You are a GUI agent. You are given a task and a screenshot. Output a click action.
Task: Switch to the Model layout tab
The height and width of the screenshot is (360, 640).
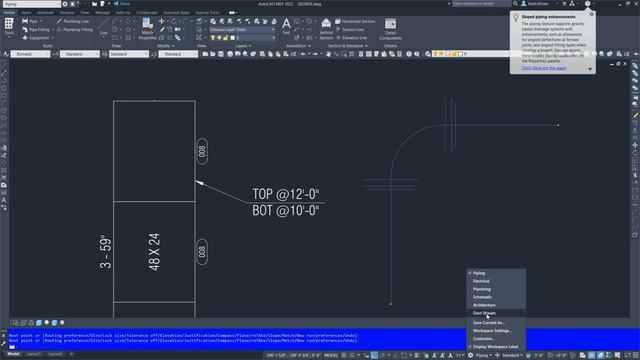point(13,354)
